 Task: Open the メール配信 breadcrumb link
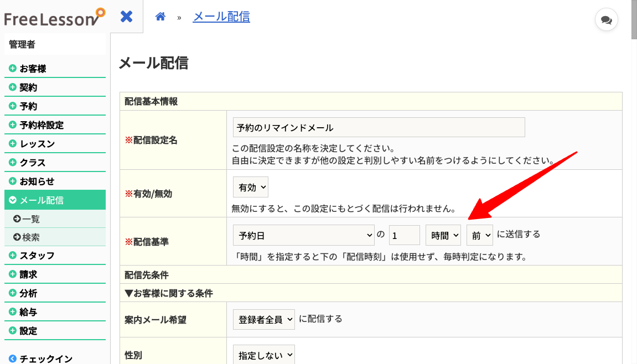pyautogui.click(x=221, y=17)
